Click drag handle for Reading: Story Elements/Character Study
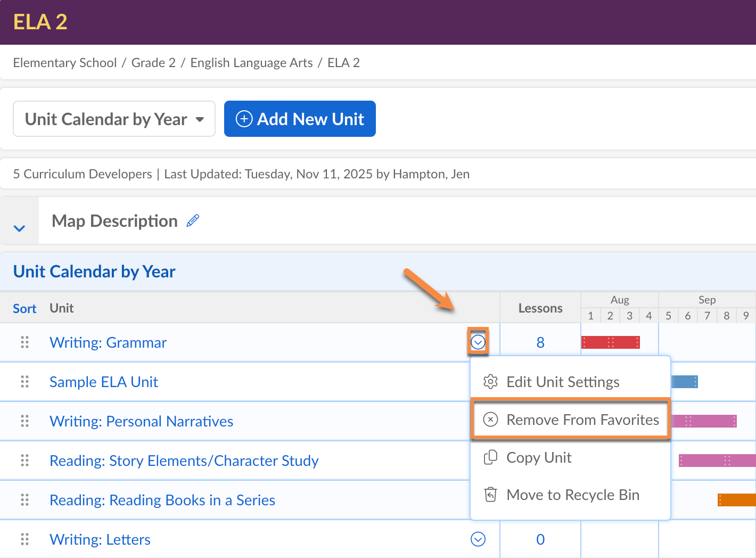 24,461
